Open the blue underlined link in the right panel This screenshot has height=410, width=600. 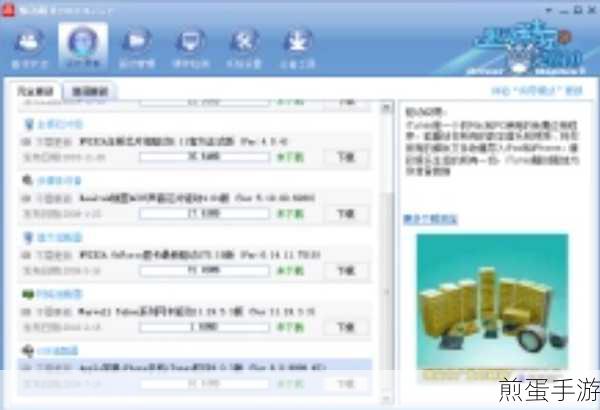[x=430, y=219]
